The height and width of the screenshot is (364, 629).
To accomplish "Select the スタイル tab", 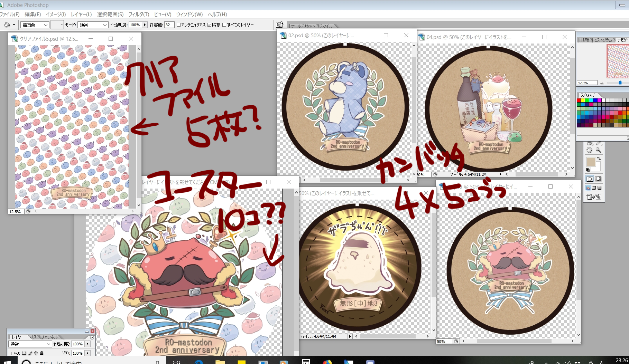I will (x=326, y=26).
